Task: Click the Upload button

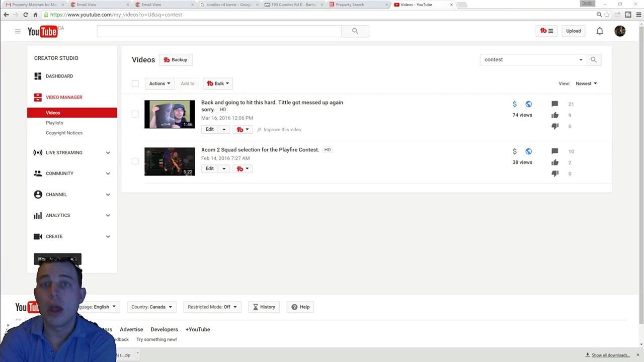Action: pyautogui.click(x=574, y=31)
